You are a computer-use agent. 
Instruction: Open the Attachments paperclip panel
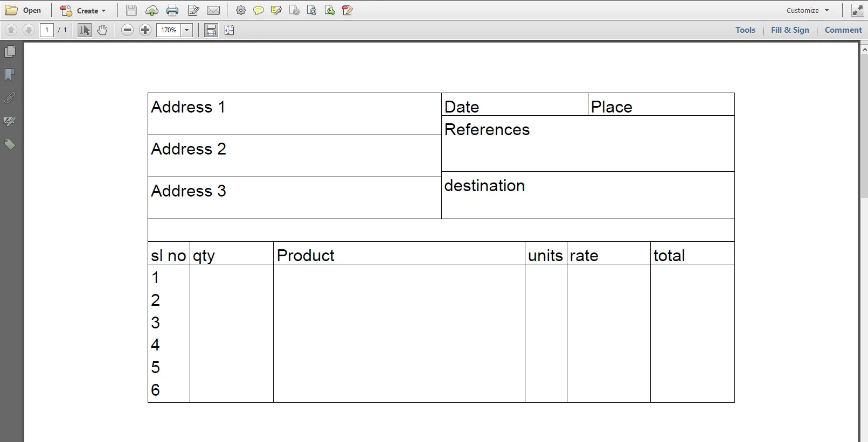coord(10,98)
